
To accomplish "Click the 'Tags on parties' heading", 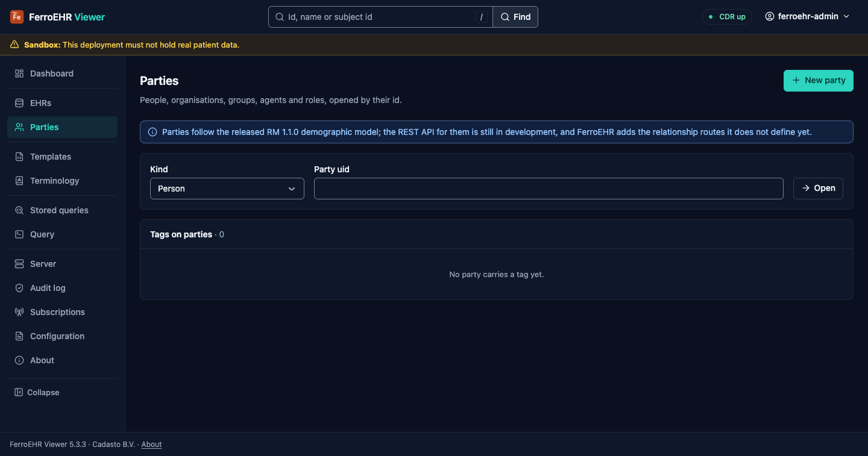I will point(181,234).
